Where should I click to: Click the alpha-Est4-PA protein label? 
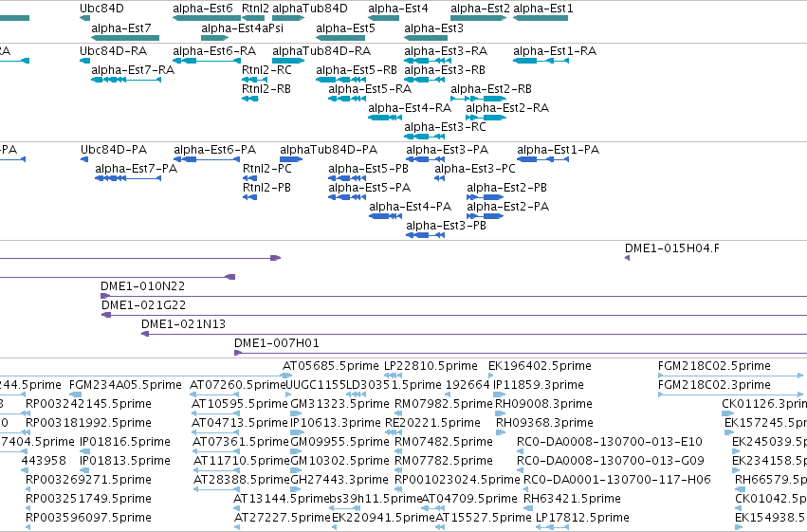pos(411,207)
